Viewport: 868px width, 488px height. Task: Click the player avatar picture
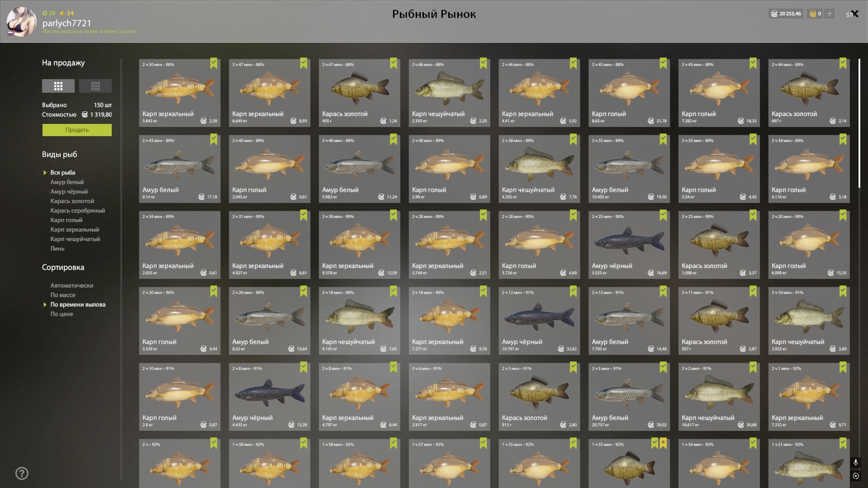21,21
